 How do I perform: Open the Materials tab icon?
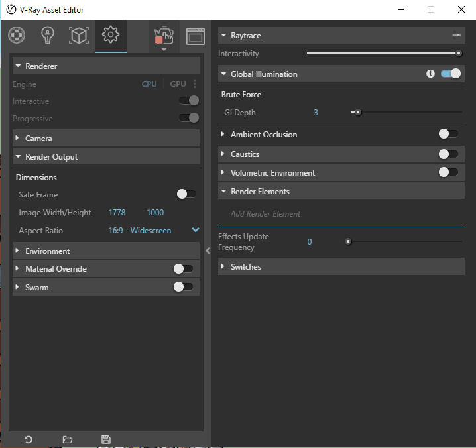17,36
